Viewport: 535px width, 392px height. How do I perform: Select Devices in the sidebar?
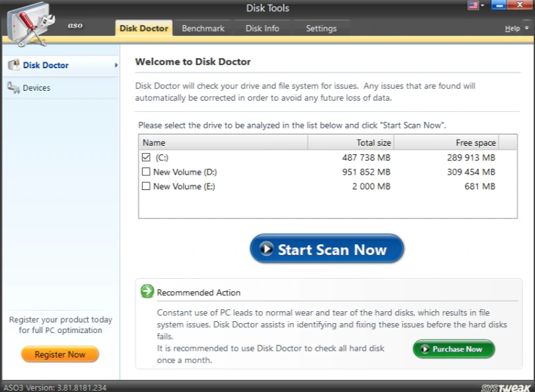61,87
